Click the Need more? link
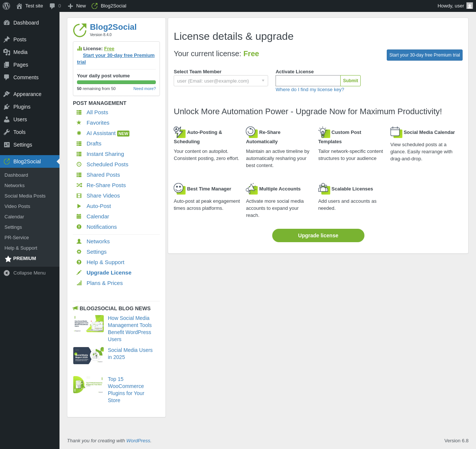This screenshot has height=449, width=476. point(145,89)
